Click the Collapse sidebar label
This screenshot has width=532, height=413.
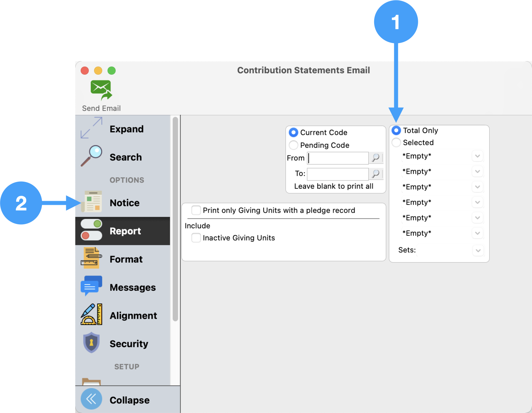click(130, 400)
